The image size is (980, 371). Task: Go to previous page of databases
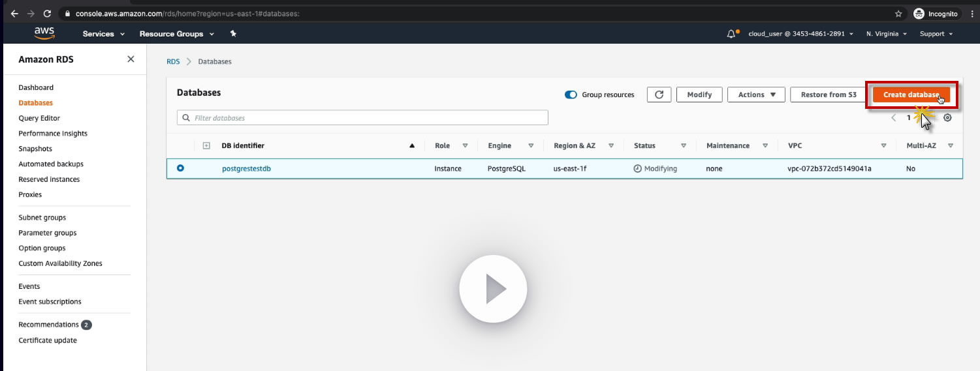(x=893, y=118)
